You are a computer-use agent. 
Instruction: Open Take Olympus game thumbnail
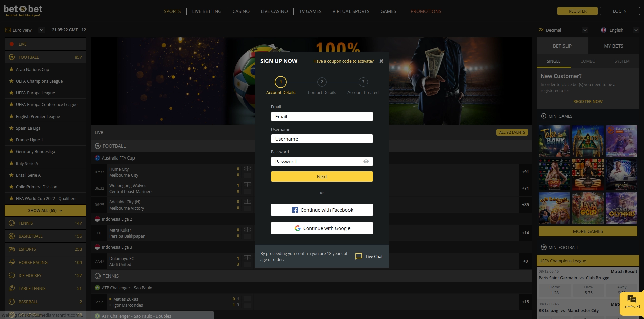point(622,208)
